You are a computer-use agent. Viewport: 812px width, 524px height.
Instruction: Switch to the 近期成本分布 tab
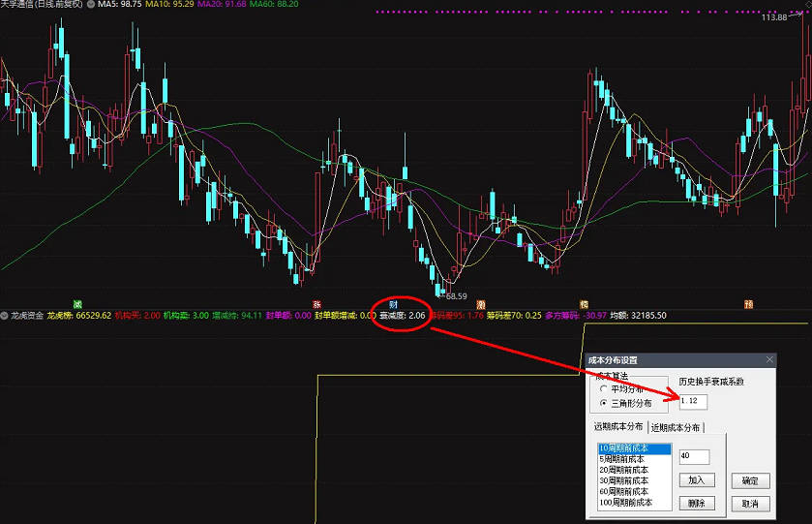(x=676, y=427)
